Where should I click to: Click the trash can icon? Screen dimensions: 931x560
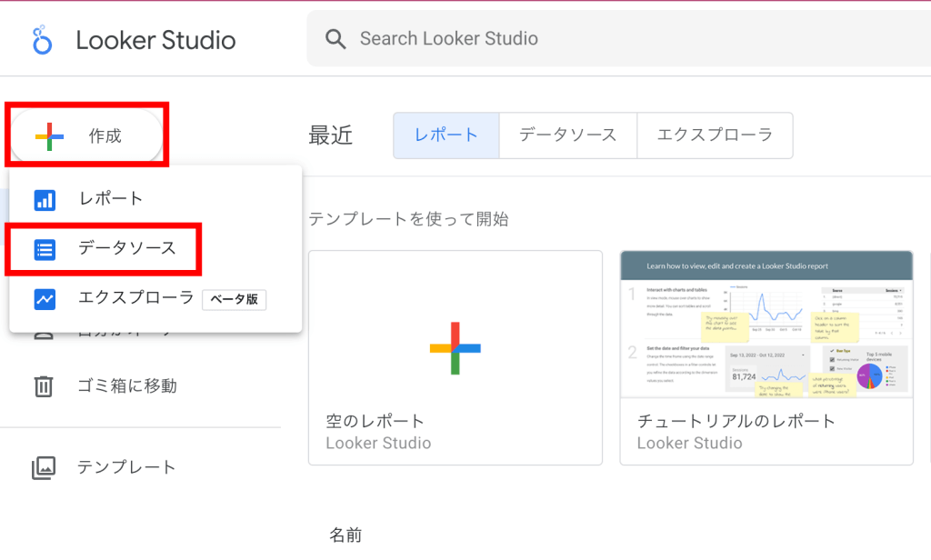coord(44,386)
